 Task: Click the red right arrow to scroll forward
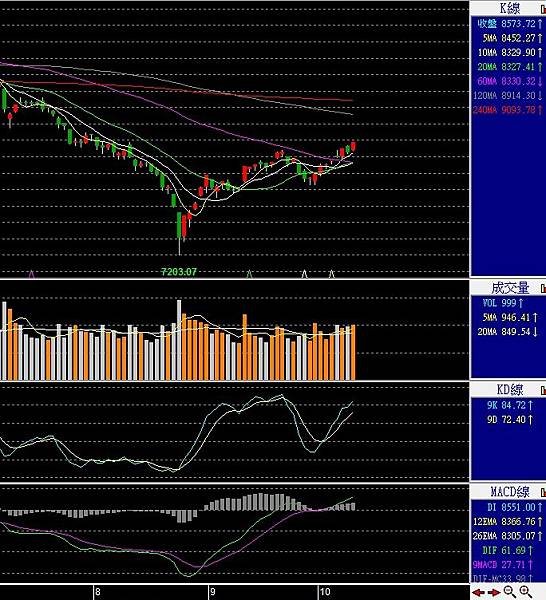click(x=494, y=593)
